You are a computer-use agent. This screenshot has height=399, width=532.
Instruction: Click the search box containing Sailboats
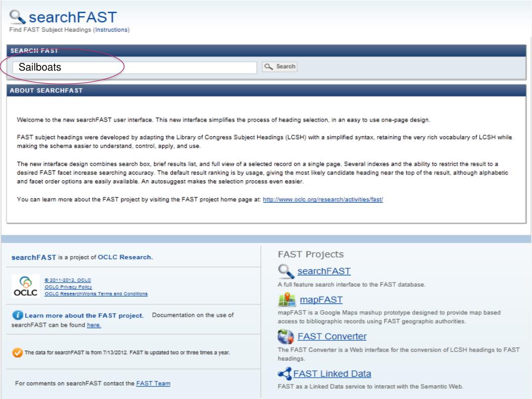(x=135, y=67)
